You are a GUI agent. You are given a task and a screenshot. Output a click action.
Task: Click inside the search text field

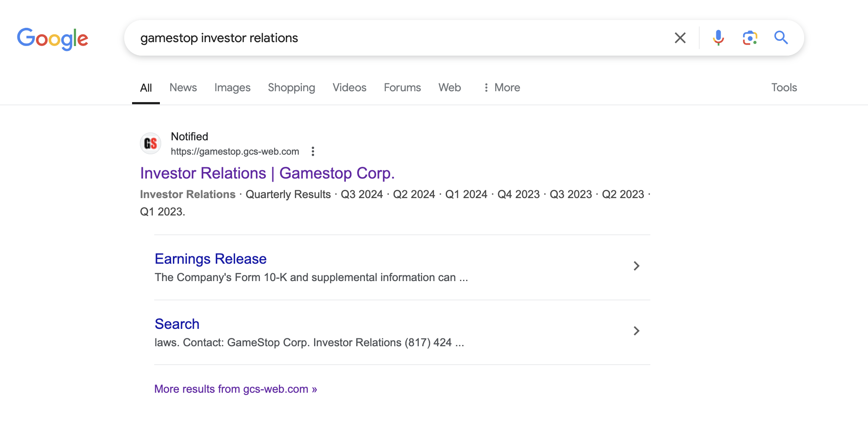[x=391, y=38]
